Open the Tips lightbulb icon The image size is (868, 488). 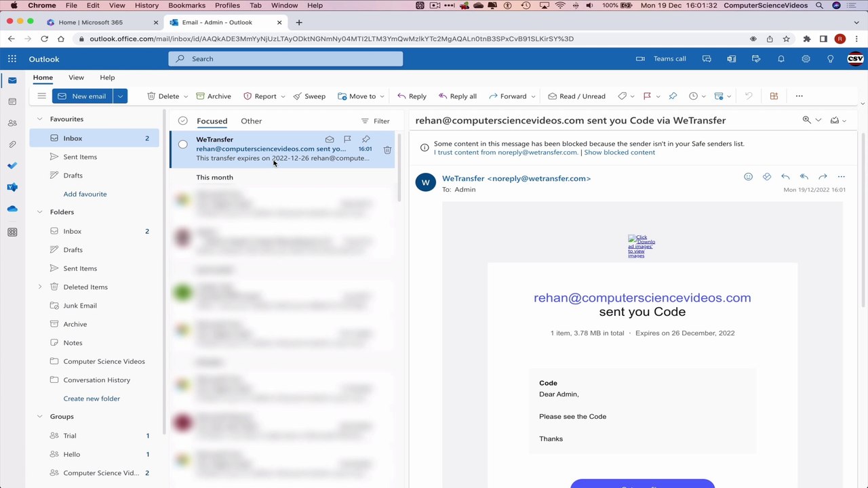(x=830, y=59)
